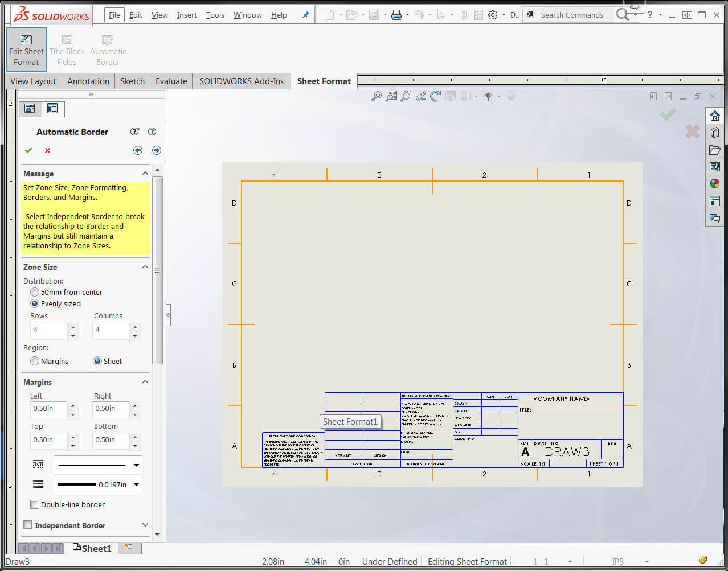728x571 pixels.
Task: Expand the Independent Border section
Action: pos(145,525)
